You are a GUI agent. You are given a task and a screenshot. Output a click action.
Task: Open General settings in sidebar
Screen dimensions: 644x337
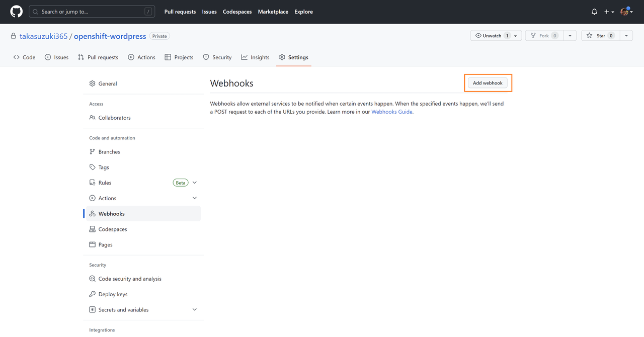(143, 83)
